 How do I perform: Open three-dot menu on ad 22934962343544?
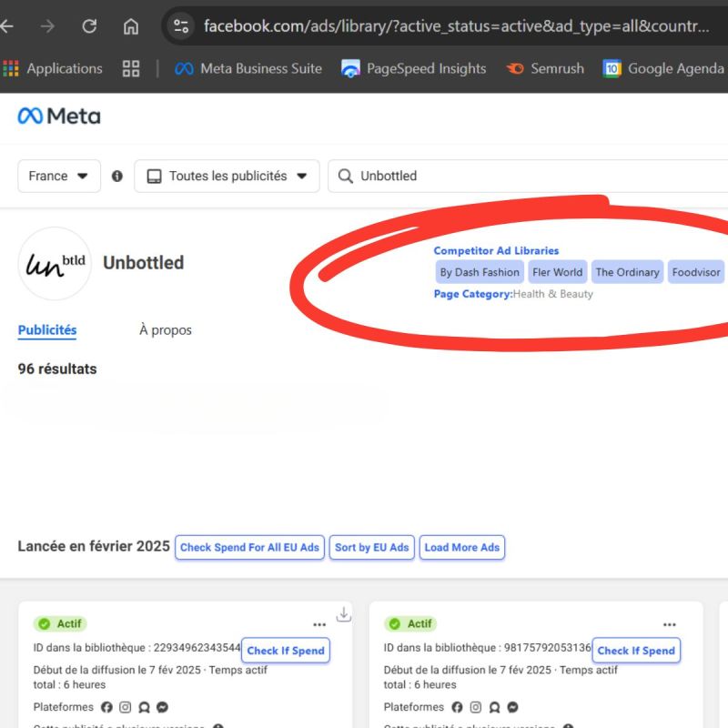[319, 625]
